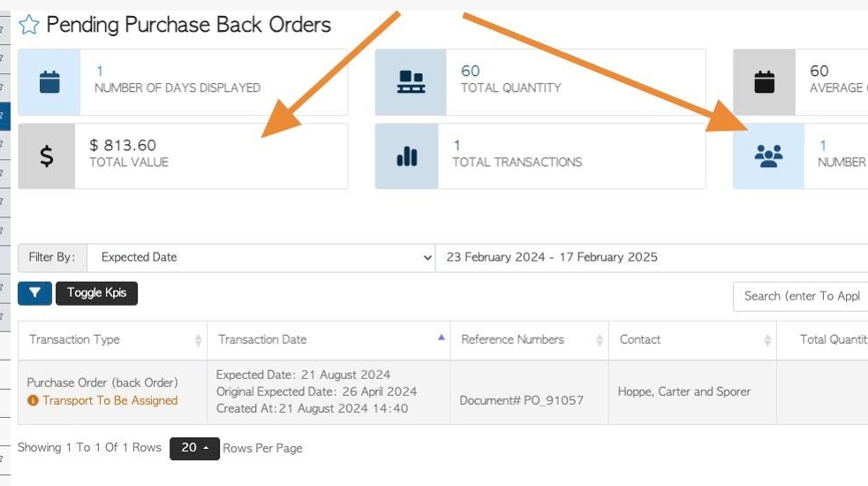This screenshot has width=868, height=486.
Task: Click the dollar sign Total Value icon
Action: pyautogui.click(x=47, y=156)
